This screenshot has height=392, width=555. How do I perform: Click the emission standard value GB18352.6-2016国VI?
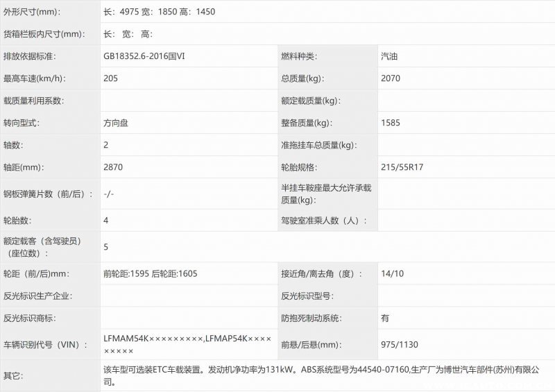tap(144, 56)
